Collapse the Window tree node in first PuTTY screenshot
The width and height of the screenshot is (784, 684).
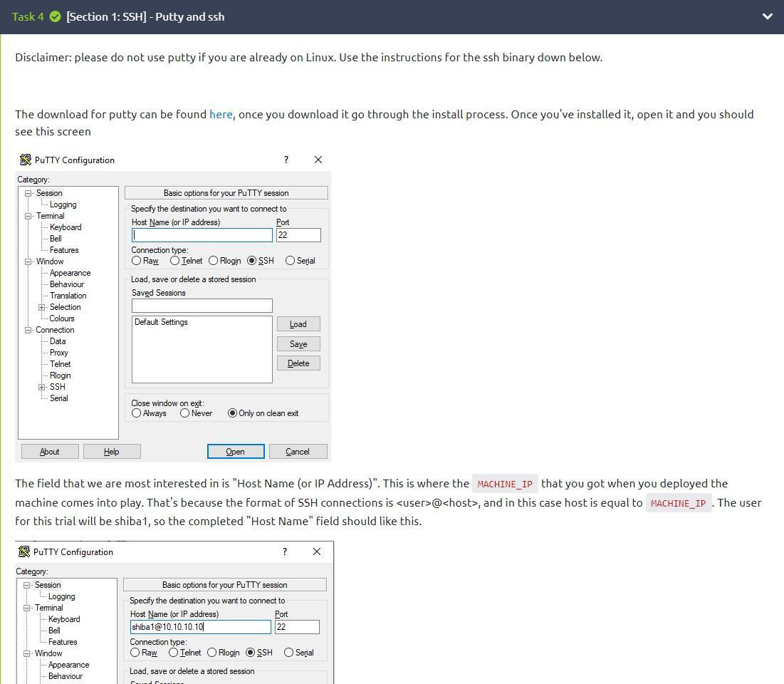click(x=28, y=261)
